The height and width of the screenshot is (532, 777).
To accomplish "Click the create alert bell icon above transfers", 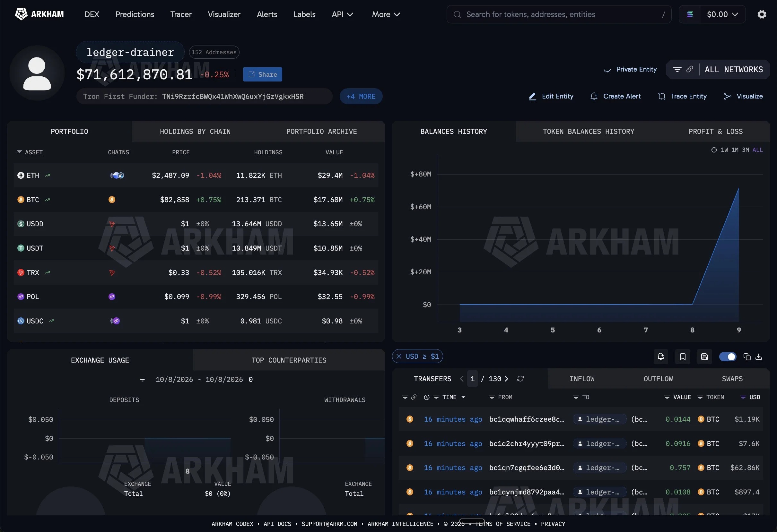I will [x=661, y=356].
